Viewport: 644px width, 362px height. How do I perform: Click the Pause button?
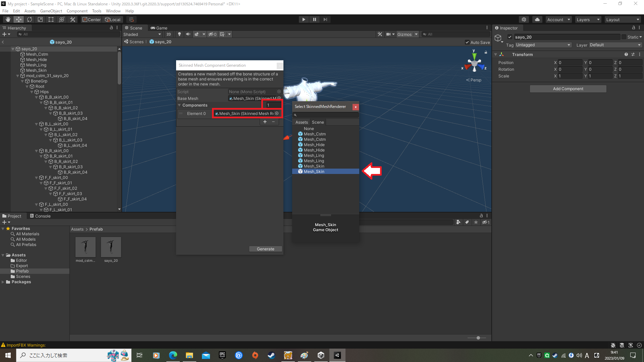[x=314, y=19]
